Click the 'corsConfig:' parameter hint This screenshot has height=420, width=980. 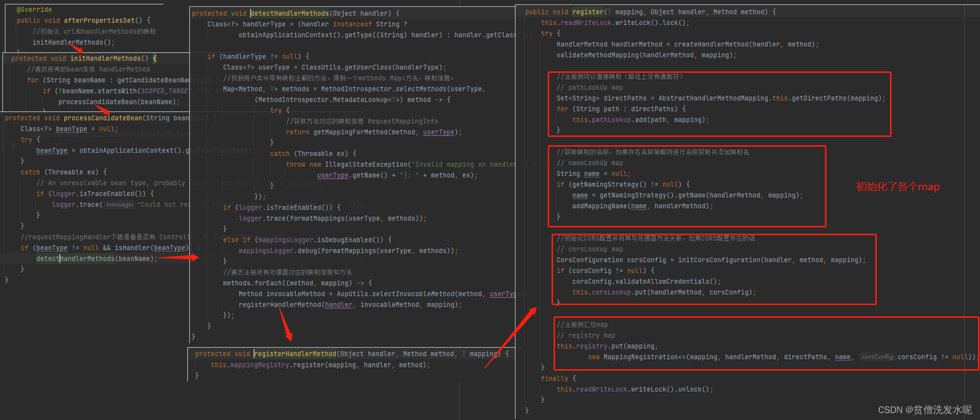[x=878, y=357]
